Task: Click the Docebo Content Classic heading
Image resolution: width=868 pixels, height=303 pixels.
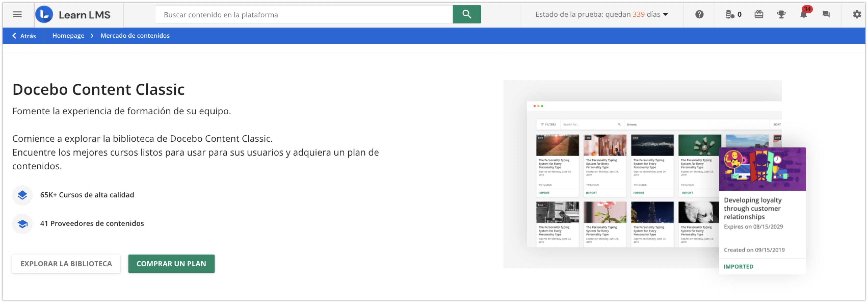Action: pos(98,90)
